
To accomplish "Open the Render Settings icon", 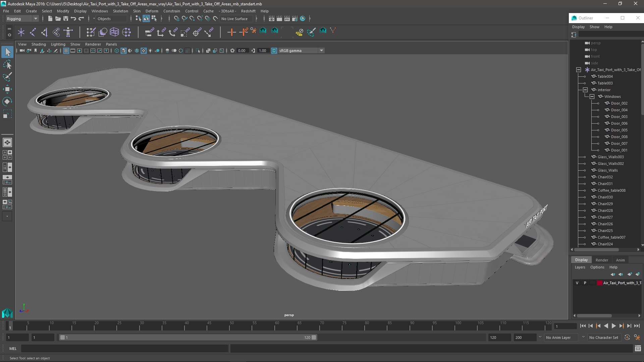I will [295, 19].
